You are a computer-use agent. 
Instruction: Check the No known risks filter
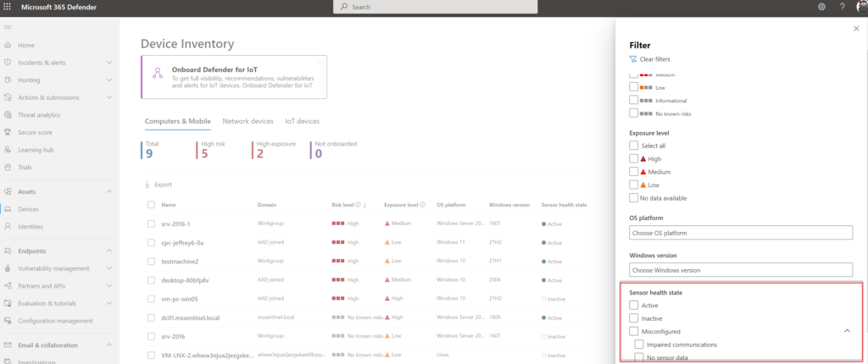tap(634, 113)
